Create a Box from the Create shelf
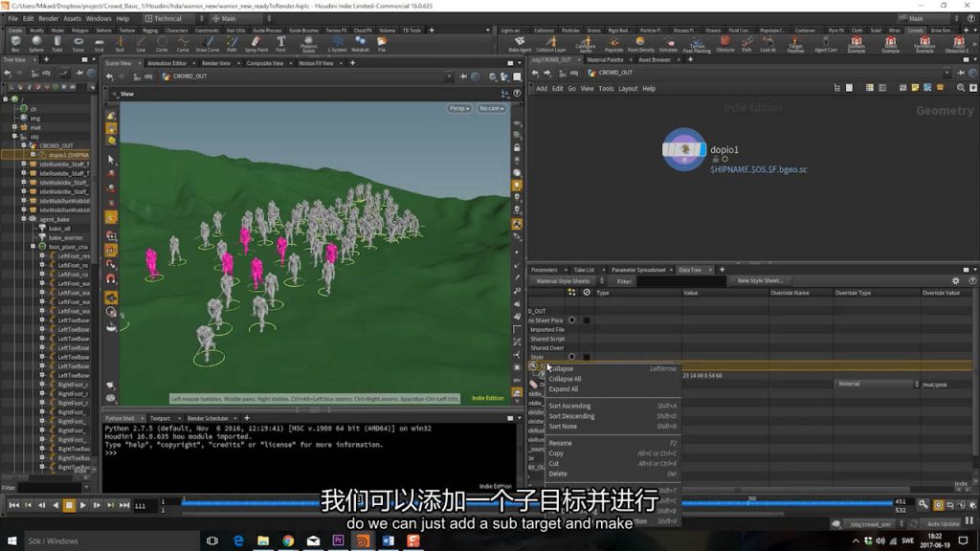The image size is (980, 551). (15, 43)
